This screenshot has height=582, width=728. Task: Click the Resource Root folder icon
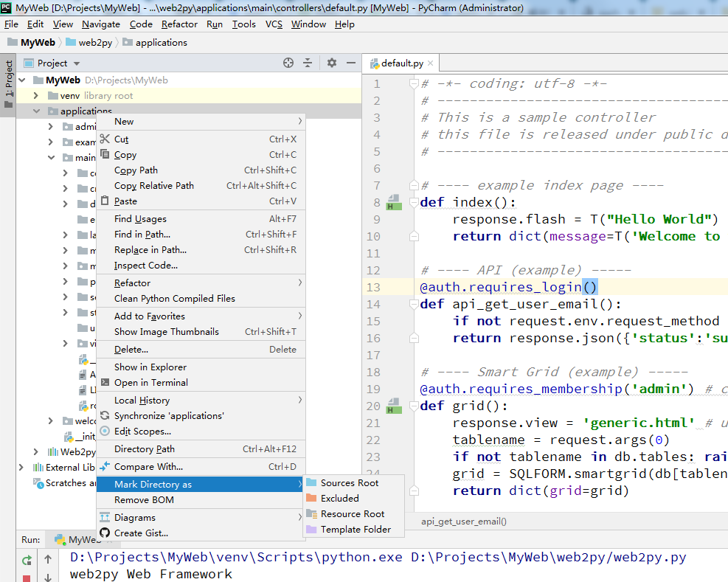pos(311,513)
